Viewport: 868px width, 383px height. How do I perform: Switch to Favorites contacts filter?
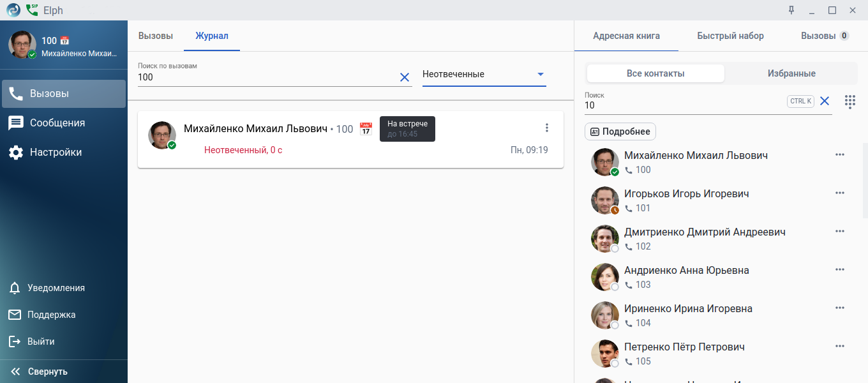coord(791,73)
